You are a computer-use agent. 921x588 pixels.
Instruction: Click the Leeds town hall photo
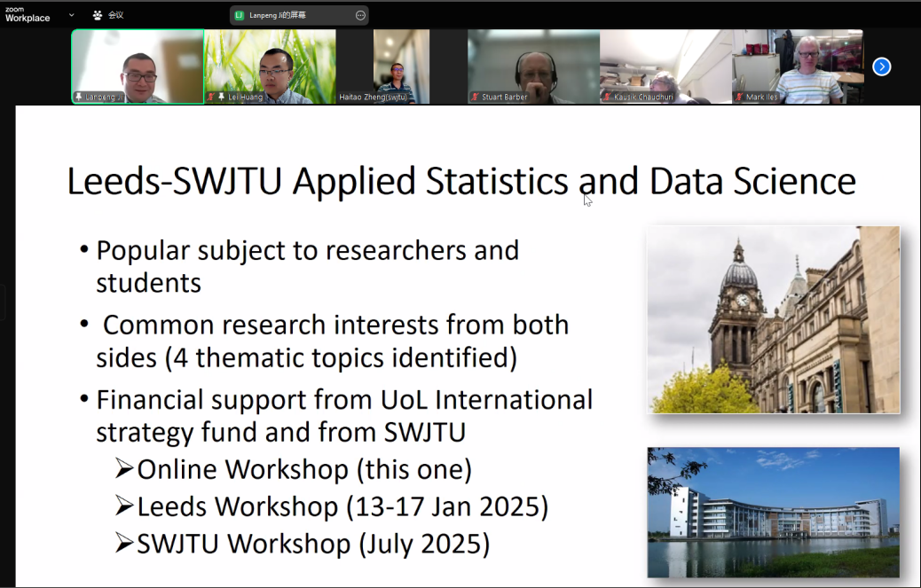click(x=773, y=319)
